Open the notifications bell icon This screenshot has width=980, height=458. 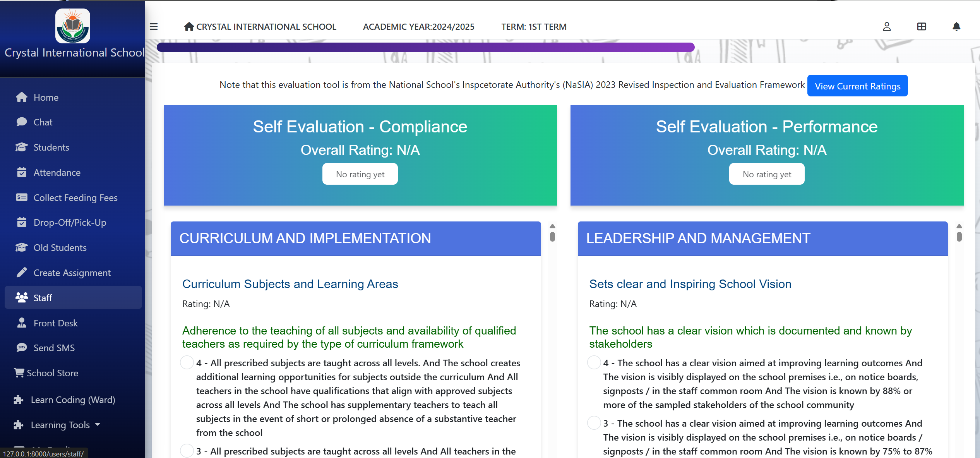(x=956, y=27)
